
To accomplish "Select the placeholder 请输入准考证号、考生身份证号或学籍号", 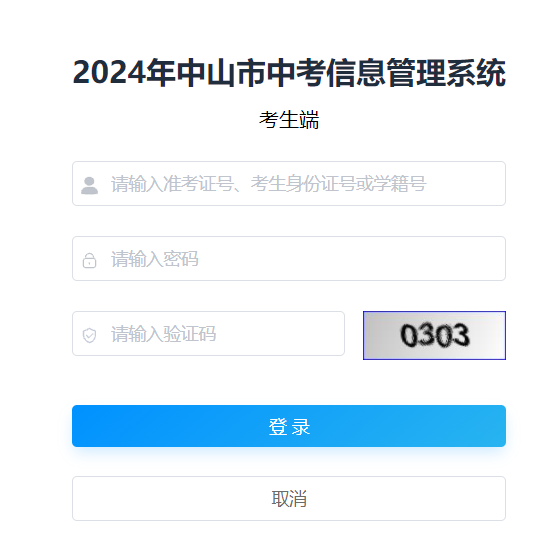I will tap(269, 184).
